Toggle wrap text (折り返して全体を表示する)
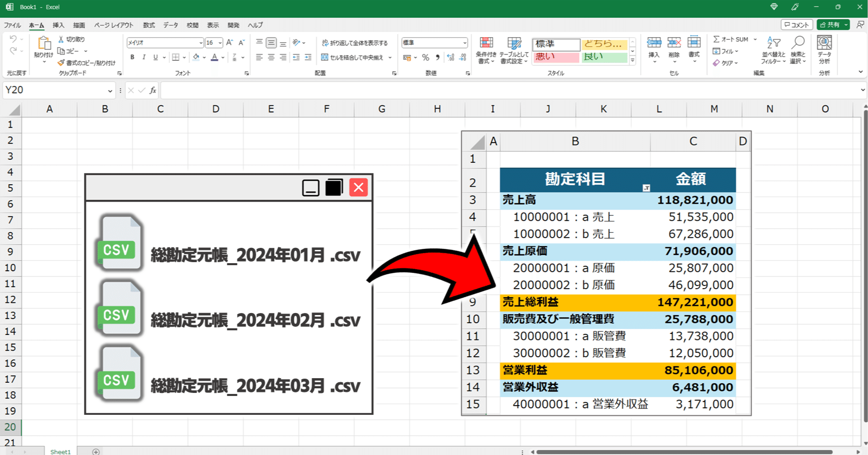 click(x=354, y=43)
